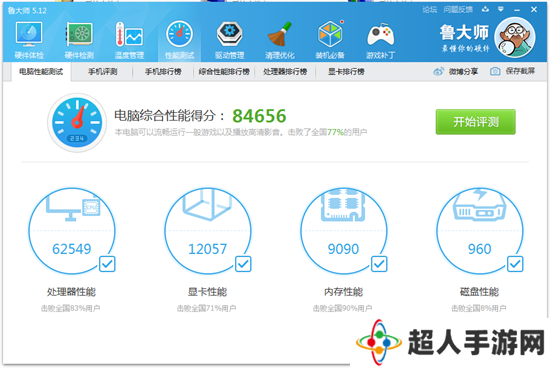Viewport: 550px width, 368px height.
Task: Switch to 手机评测 tab
Action: tap(102, 72)
